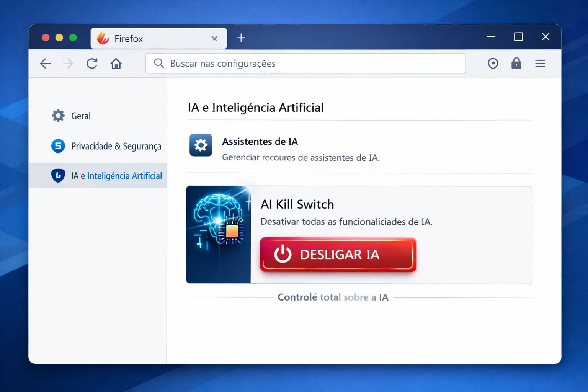Disable all AI with the kill switch
This screenshot has height=392, width=588.
click(337, 255)
